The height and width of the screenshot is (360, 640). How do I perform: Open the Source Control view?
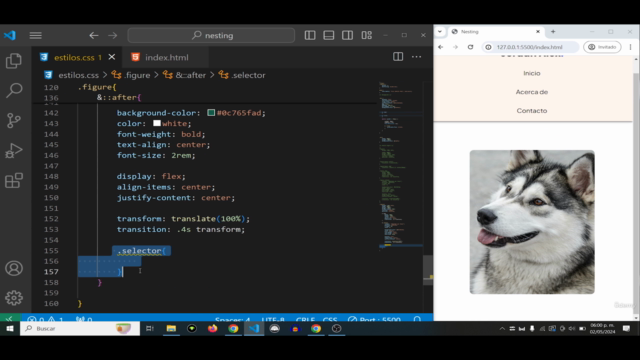click(x=14, y=120)
